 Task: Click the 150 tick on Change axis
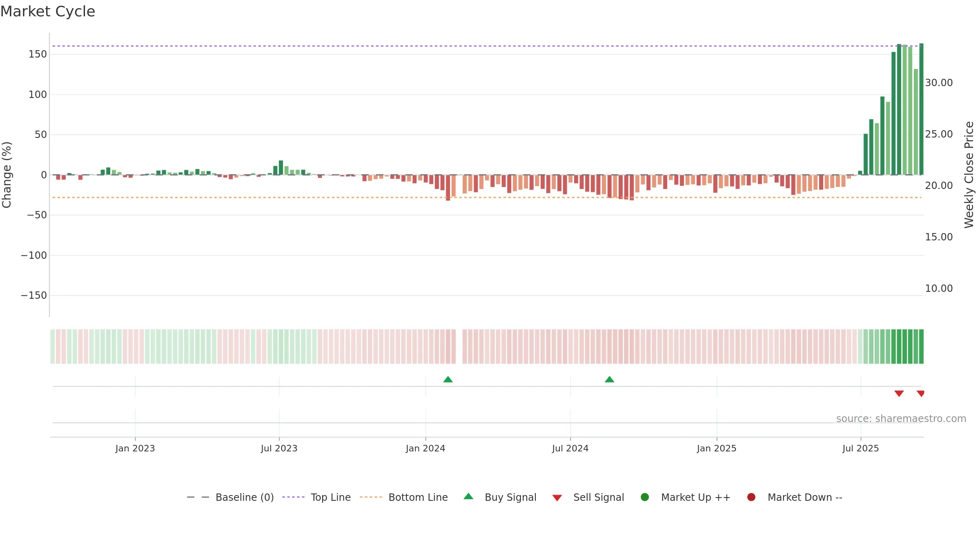click(38, 54)
